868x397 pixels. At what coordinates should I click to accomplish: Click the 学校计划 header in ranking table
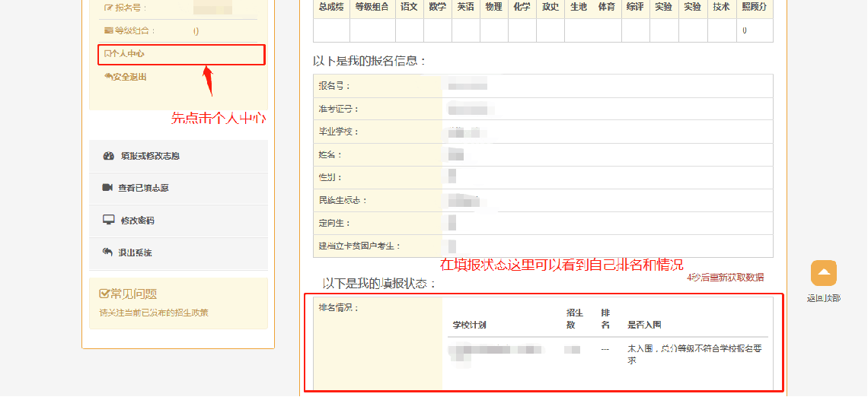(x=469, y=326)
